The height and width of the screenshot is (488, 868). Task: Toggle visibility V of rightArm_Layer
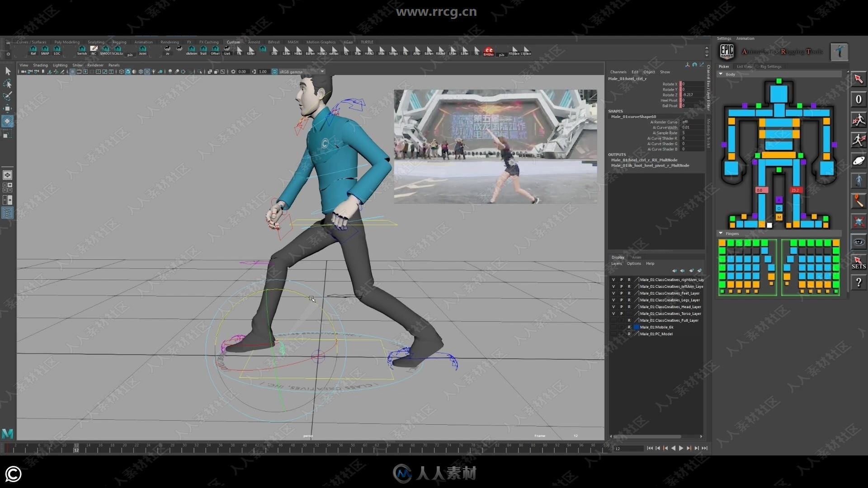[x=613, y=280]
